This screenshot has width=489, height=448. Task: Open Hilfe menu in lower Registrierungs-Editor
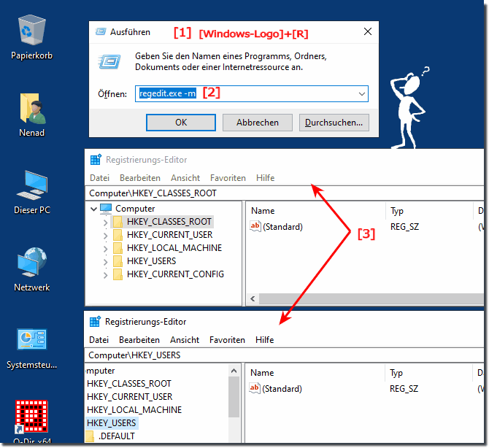(x=265, y=339)
